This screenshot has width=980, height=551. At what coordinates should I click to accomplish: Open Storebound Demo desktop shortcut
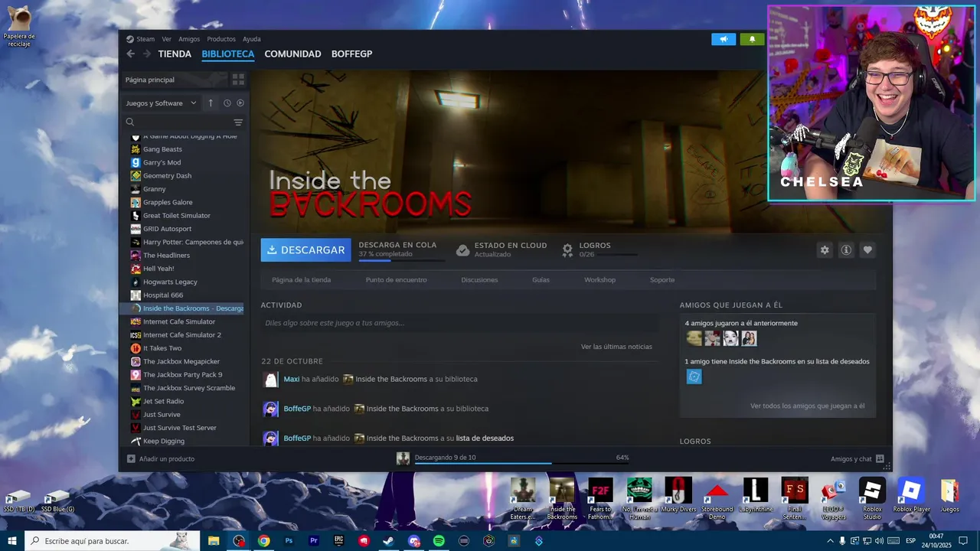click(717, 499)
